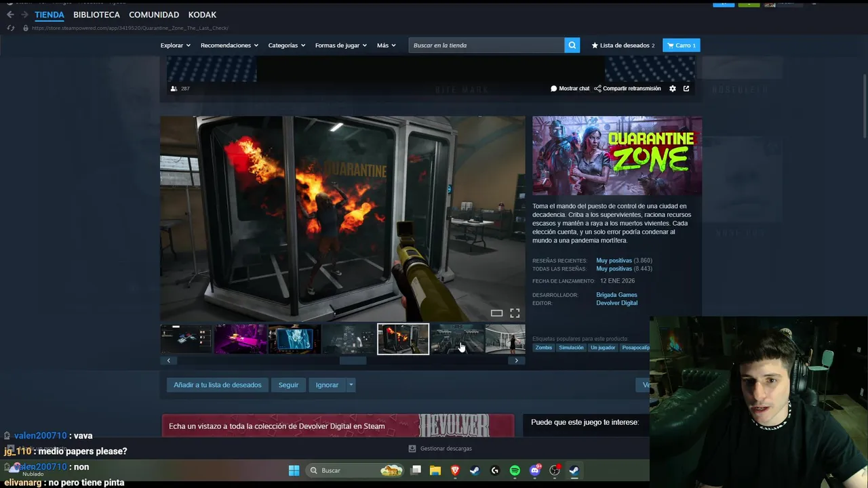The image size is (868, 488).
Task: Click Compartir retransmisión share icon
Action: (x=597, y=89)
